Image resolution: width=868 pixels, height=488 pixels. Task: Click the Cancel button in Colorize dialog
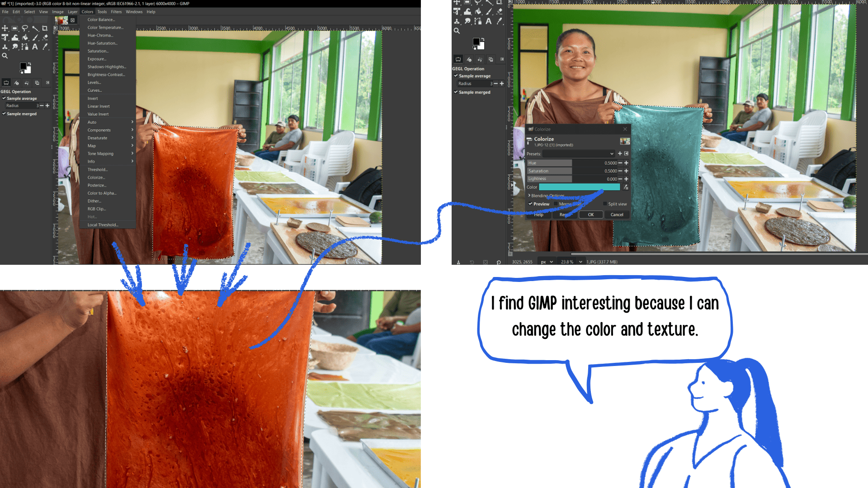[x=617, y=215]
